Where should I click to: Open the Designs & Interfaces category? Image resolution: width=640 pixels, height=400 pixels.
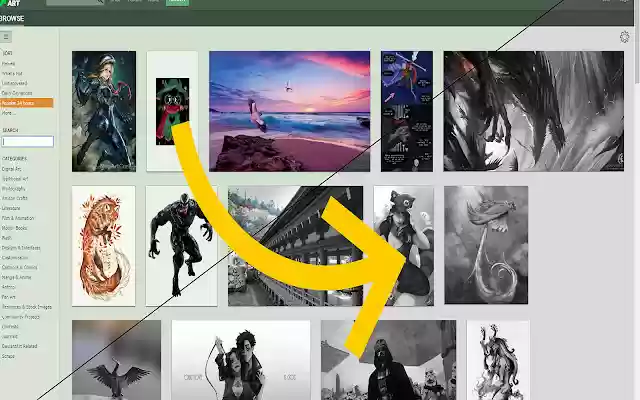click(21, 248)
